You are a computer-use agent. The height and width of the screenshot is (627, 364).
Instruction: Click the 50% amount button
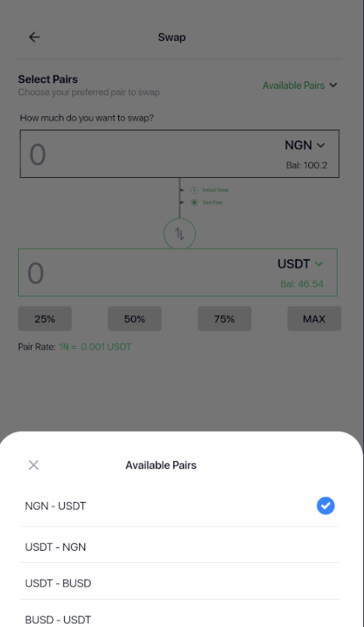pyautogui.click(x=134, y=319)
